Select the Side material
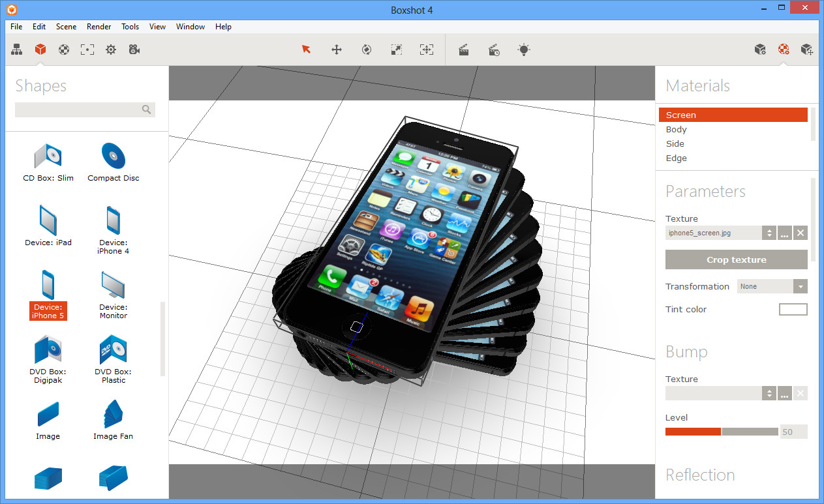This screenshot has height=504, width=824. point(733,143)
